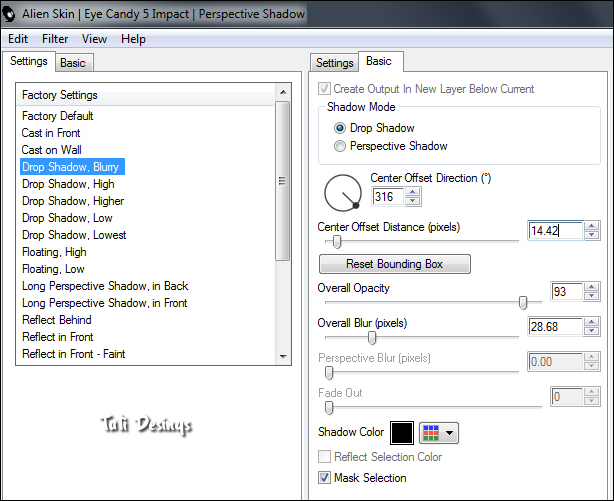Decrease Center Offset Distance with down arrow
Image resolution: width=614 pixels, height=501 pixels.
coord(592,236)
